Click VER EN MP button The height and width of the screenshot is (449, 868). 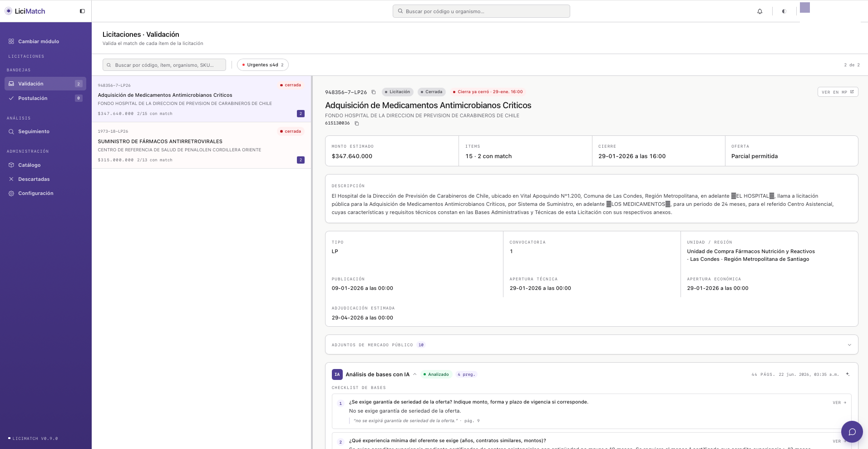[x=838, y=92]
